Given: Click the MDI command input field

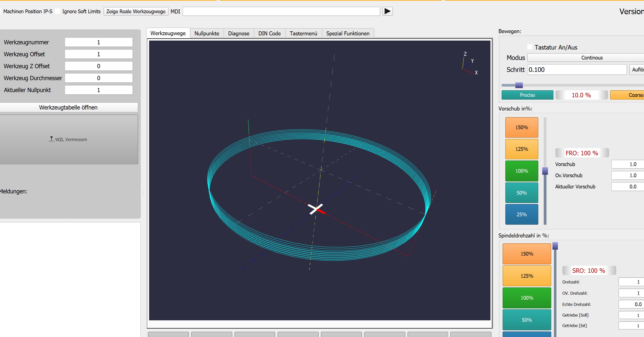Looking at the screenshot, I should tap(282, 11).
